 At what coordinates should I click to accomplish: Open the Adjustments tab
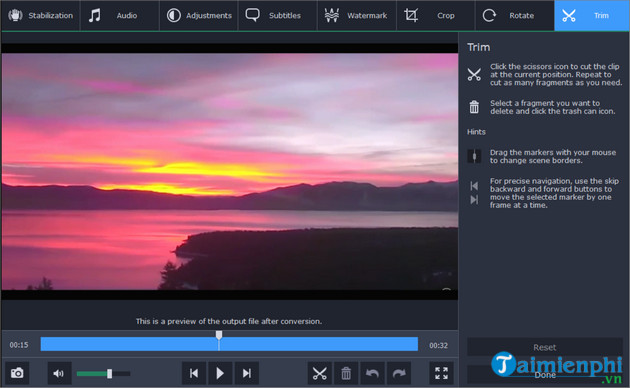[199, 15]
